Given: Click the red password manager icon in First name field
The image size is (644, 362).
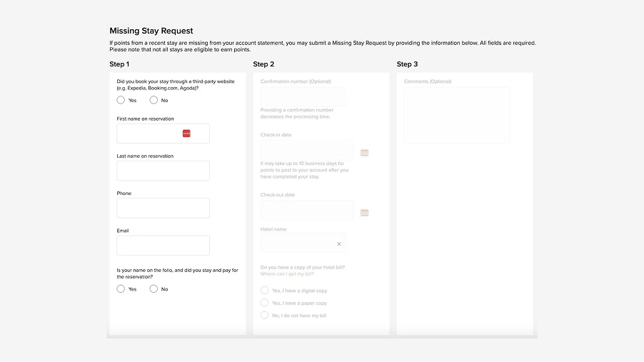Looking at the screenshot, I should [186, 134].
